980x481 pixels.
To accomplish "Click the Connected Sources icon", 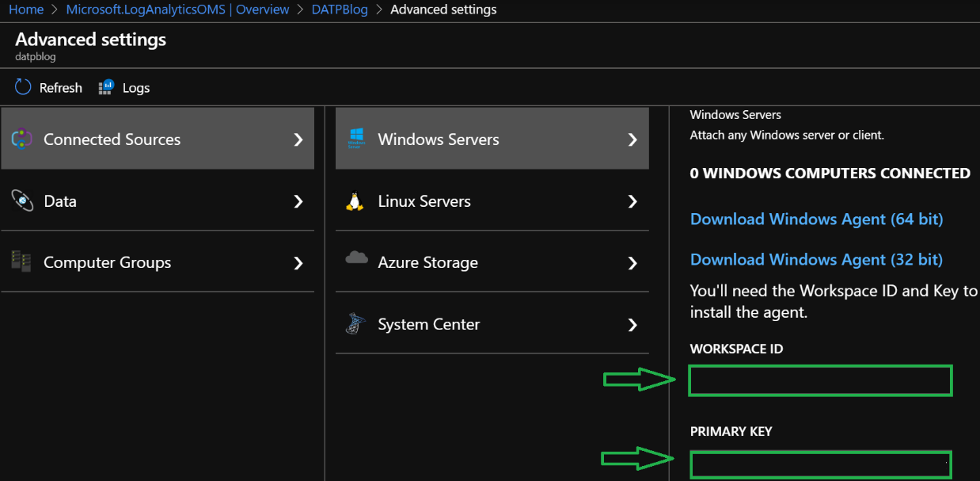I will pos(21,139).
